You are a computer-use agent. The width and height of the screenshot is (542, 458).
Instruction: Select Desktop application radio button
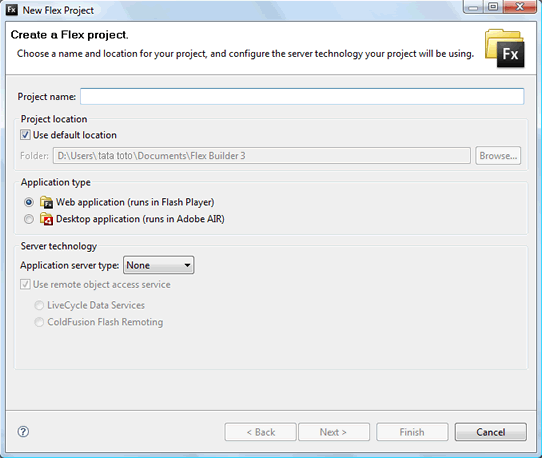pos(29,219)
